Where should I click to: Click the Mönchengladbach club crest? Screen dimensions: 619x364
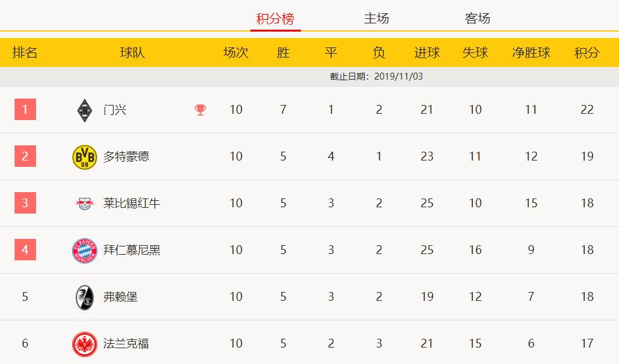click(x=85, y=110)
